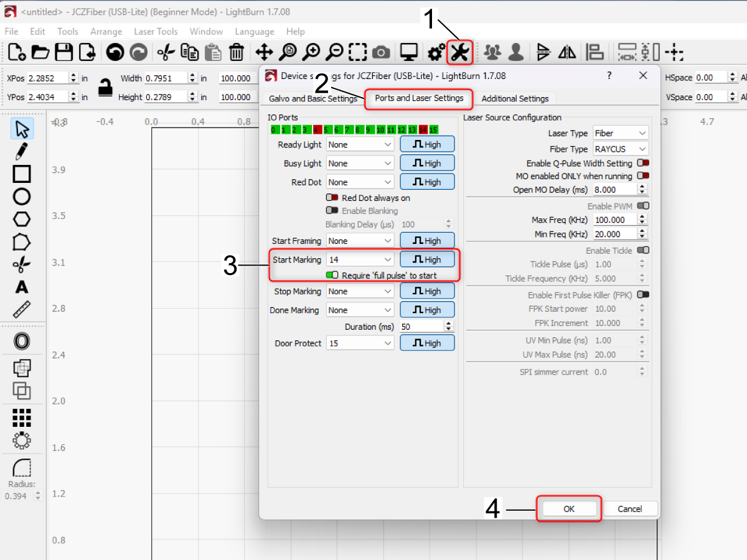Toggle the Door Protect High polarity button

[427, 343]
